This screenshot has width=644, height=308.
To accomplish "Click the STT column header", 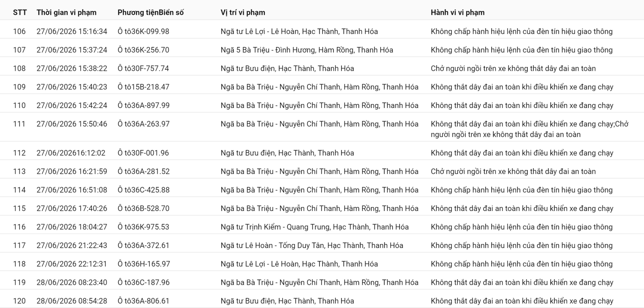I will (20, 12).
